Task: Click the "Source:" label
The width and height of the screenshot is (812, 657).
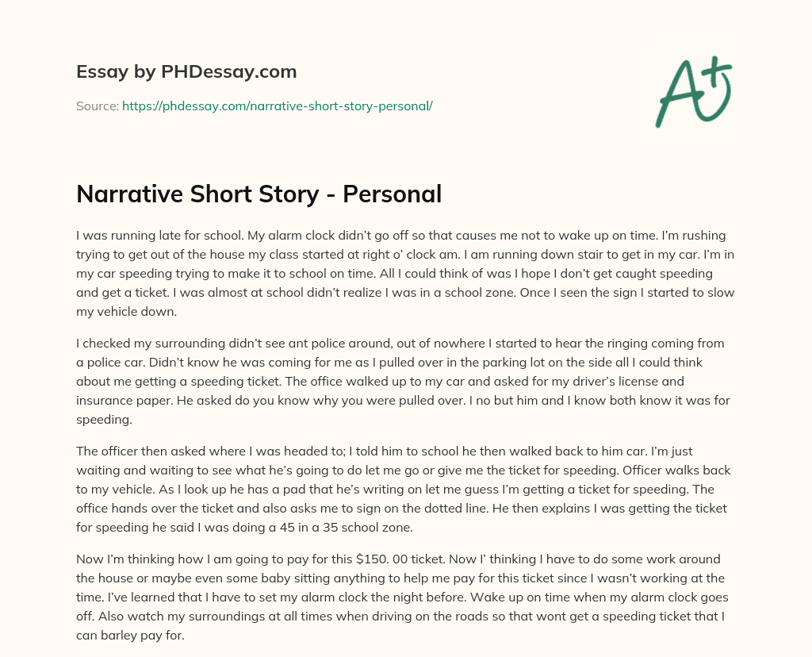Action: click(98, 106)
